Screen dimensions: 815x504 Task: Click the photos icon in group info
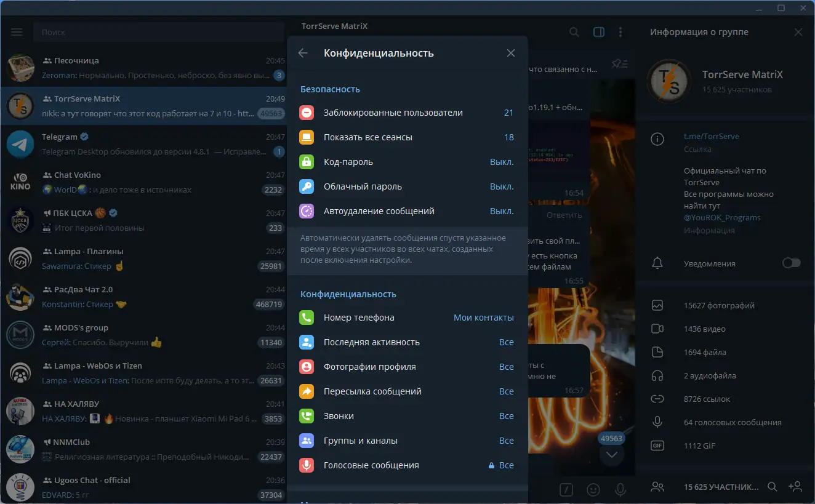point(657,305)
